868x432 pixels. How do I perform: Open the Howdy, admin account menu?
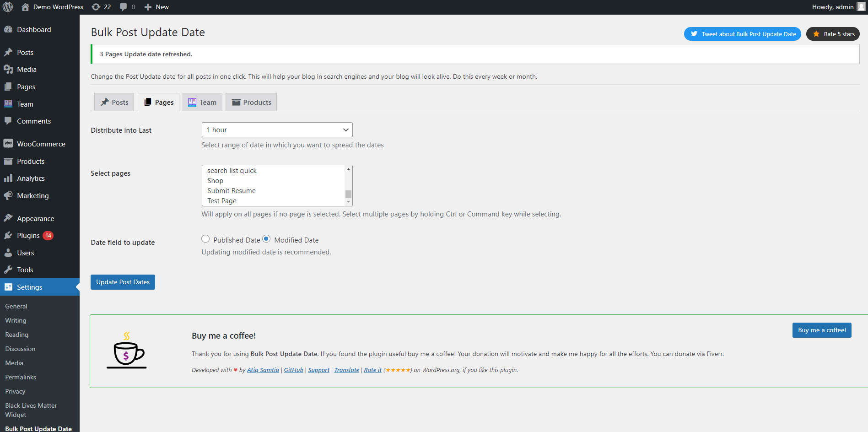pos(838,7)
